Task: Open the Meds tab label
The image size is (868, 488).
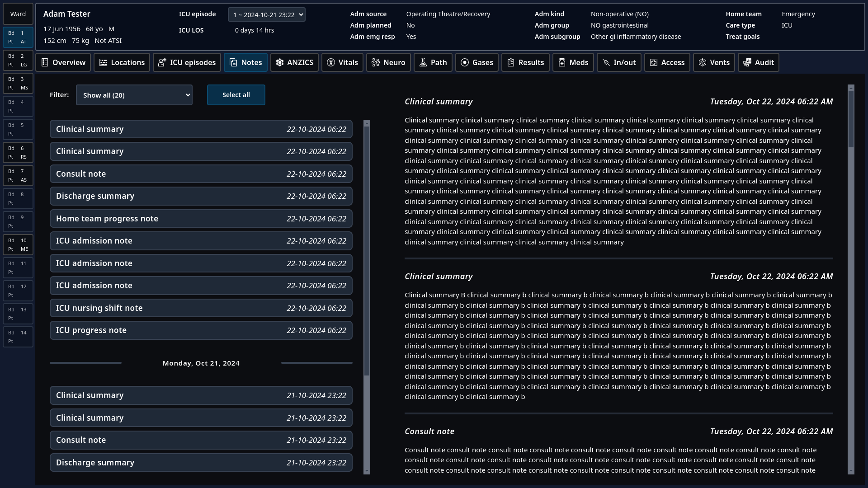Action: (x=579, y=62)
